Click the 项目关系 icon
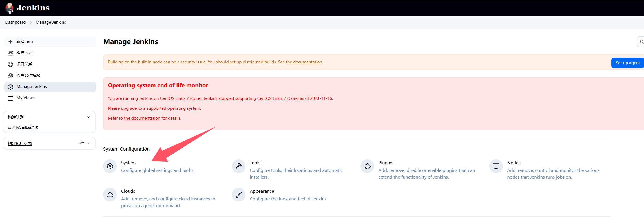The image size is (644, 217). (x=10, y=64)
